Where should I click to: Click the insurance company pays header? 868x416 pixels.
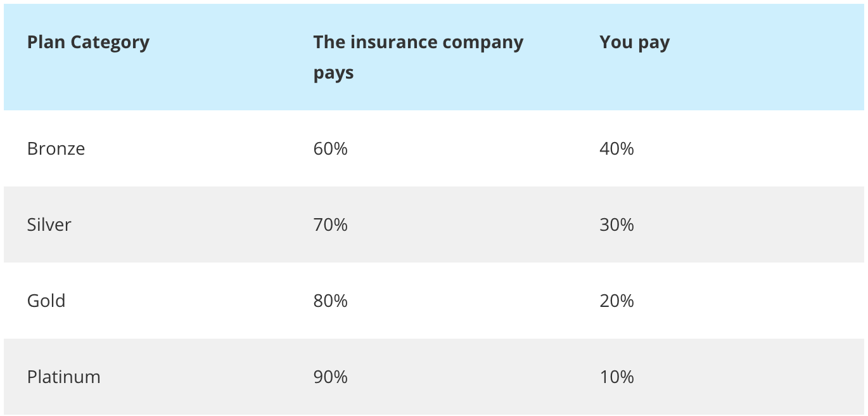point(418,57)
